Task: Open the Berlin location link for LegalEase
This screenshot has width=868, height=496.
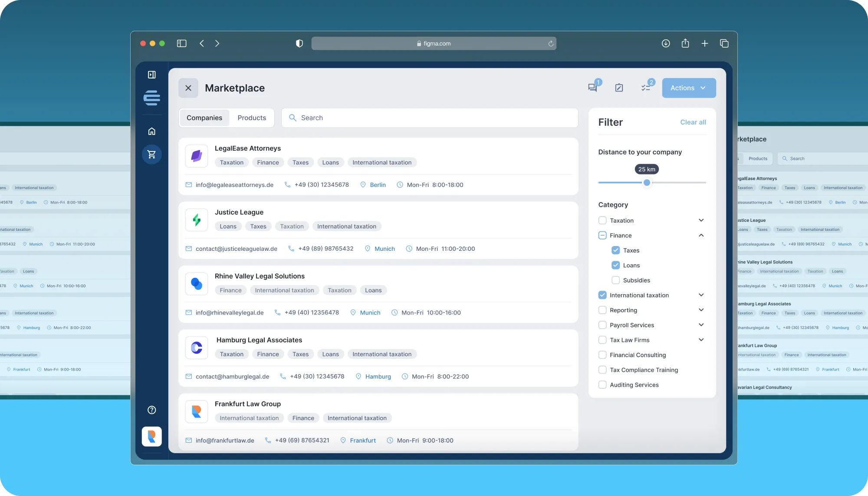Action: [378, 185]
